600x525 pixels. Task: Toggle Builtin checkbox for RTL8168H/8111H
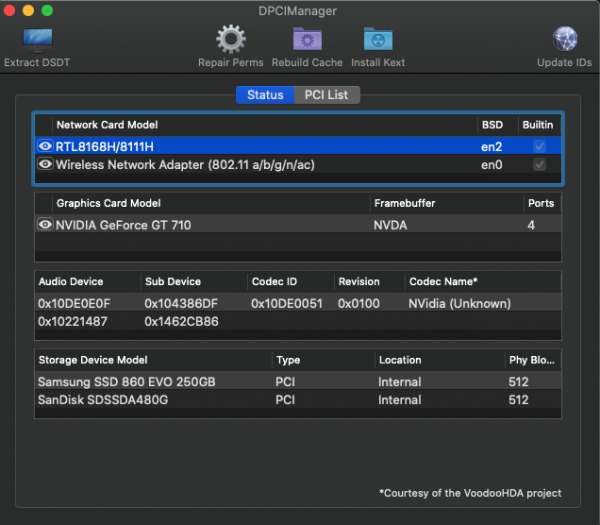[x=540, y=146]
